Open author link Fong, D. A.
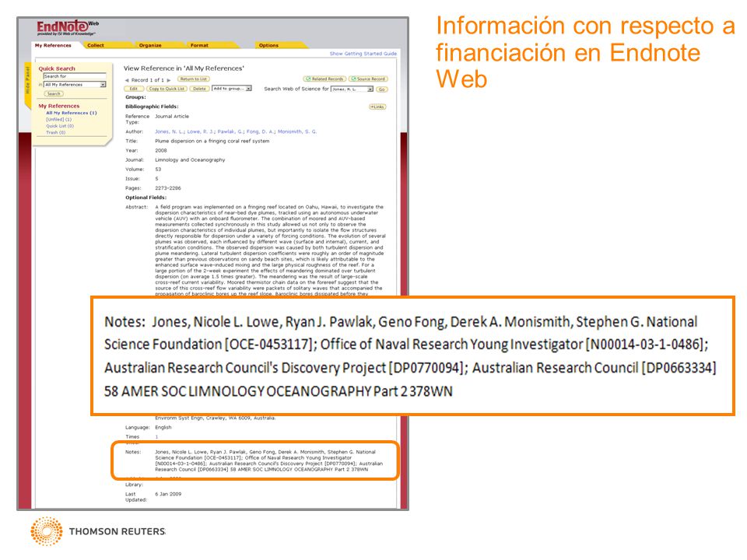This screenshot has width=747, height=560. [x=261, y=131]
